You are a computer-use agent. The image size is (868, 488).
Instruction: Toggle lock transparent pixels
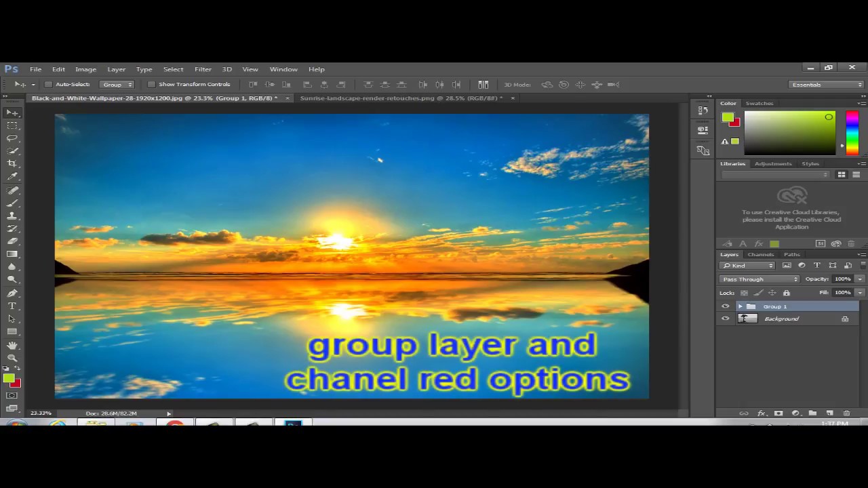click(744, 293)
